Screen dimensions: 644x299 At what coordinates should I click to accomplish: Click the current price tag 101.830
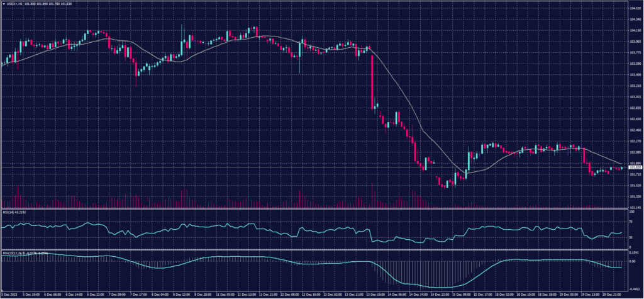(x=635, y=168)
